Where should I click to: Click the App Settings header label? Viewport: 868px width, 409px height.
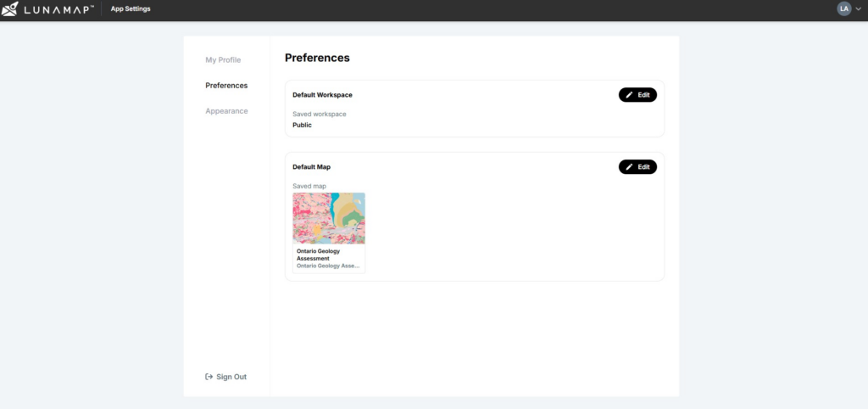point(129,8)
